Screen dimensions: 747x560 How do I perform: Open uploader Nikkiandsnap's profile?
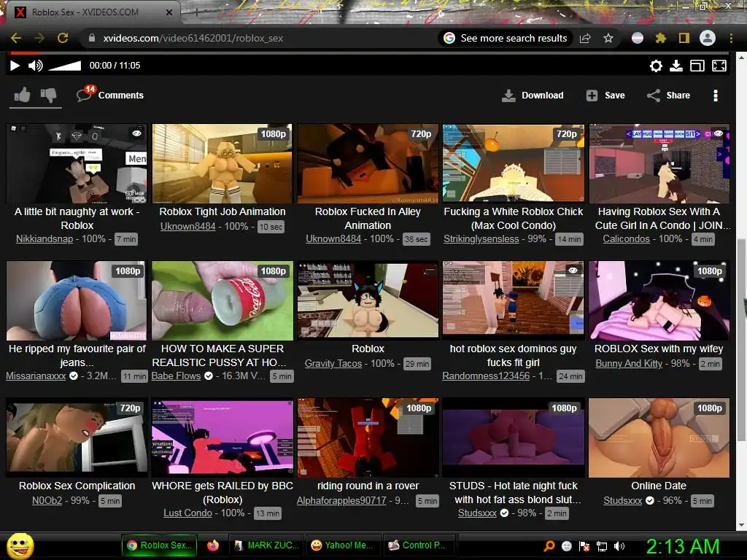coord(44,238)
